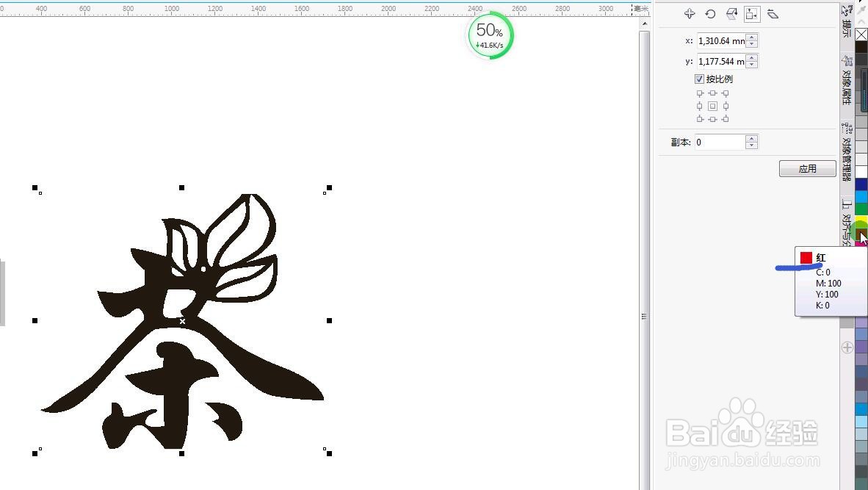Pick the light sky-blue swatch near palette bottom
The width and height of the screenshot is (868, 490).
point(861,422)
